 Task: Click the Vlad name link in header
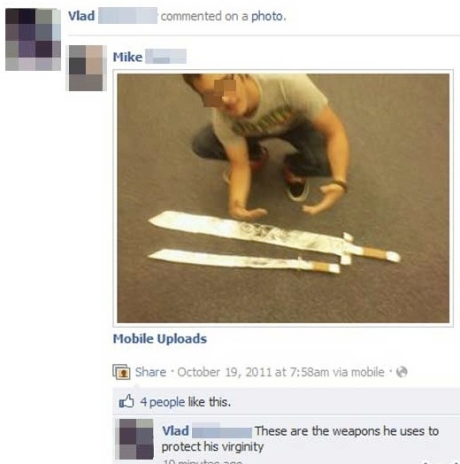pyautogui.click(x=81, y=16)
